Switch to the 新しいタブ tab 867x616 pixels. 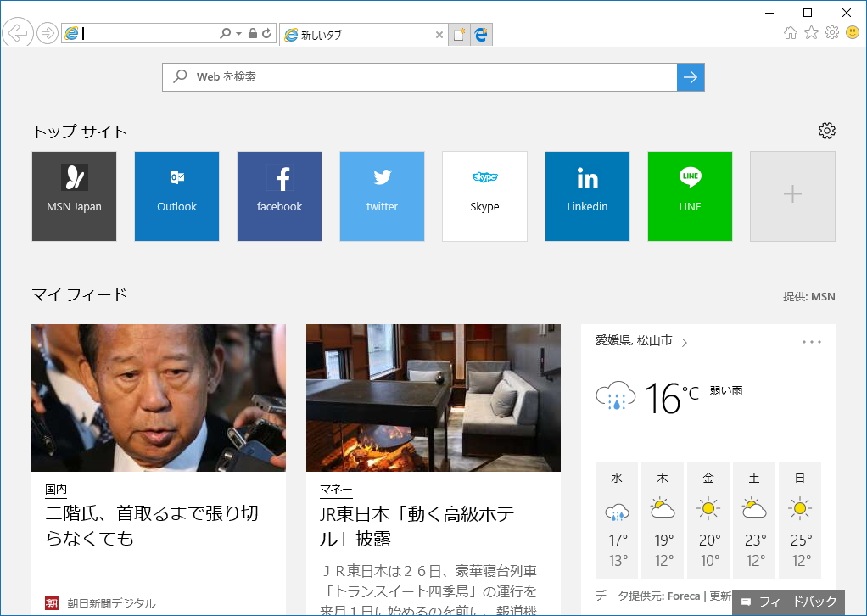point(356,36)
